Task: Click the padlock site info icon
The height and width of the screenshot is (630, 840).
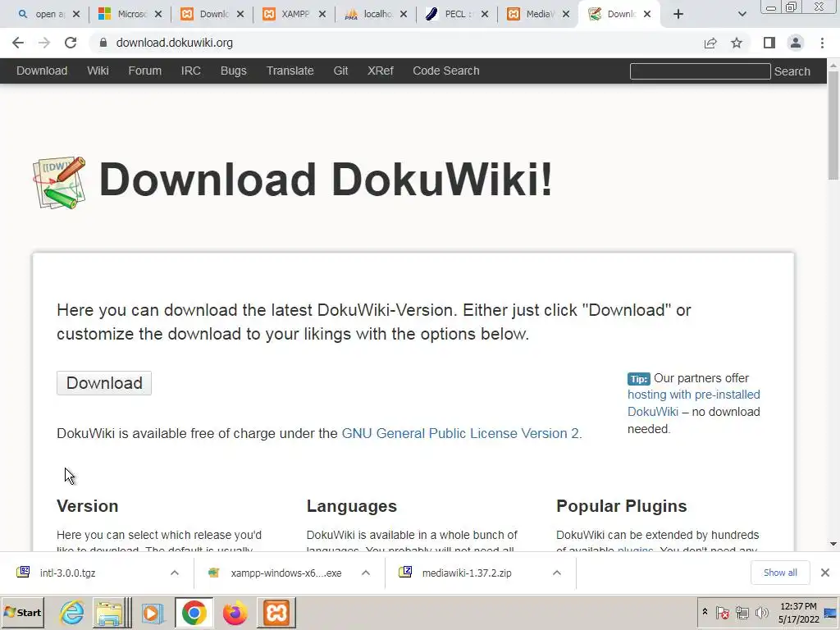Action: click(103, 43)
